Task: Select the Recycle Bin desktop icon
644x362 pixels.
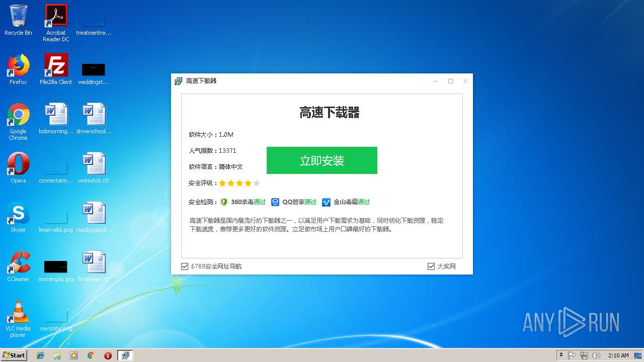Action: click(x=18, y=20)
